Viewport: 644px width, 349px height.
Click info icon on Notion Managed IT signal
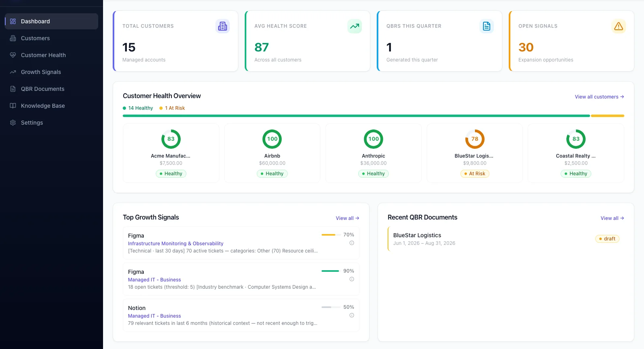[352, 315]
